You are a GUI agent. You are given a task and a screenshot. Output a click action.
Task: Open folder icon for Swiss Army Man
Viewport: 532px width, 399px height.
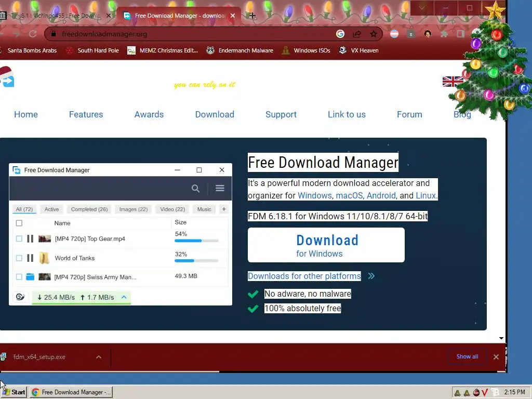[30, 277]
